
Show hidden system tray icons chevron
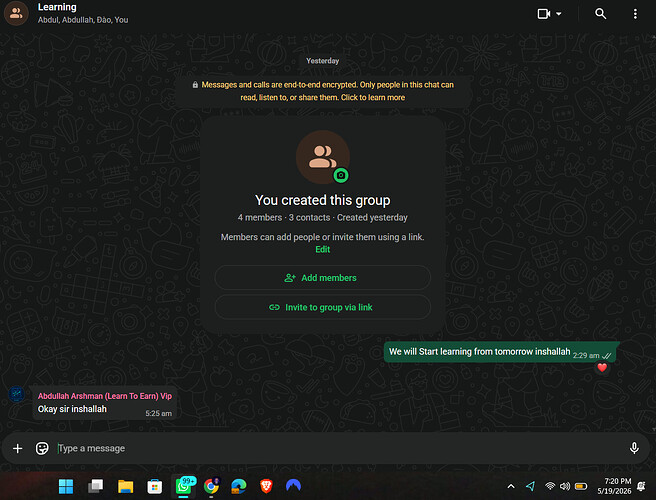tap(511, 486)
